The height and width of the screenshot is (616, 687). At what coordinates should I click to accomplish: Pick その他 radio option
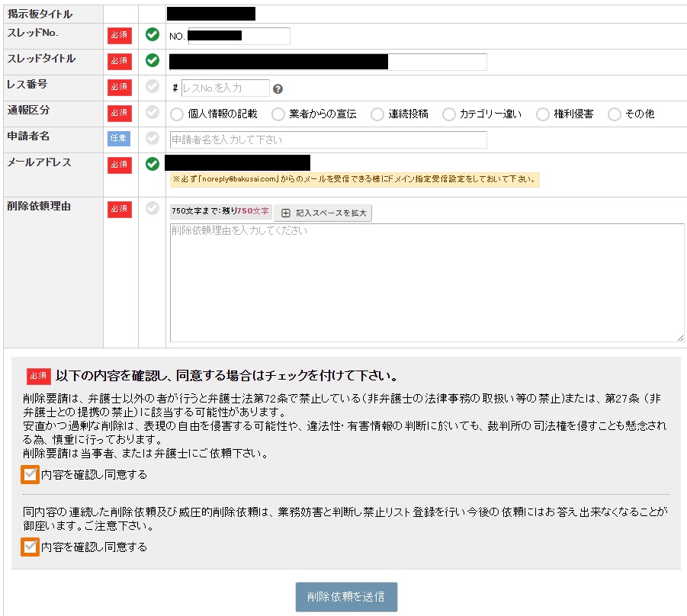(615, 114)
